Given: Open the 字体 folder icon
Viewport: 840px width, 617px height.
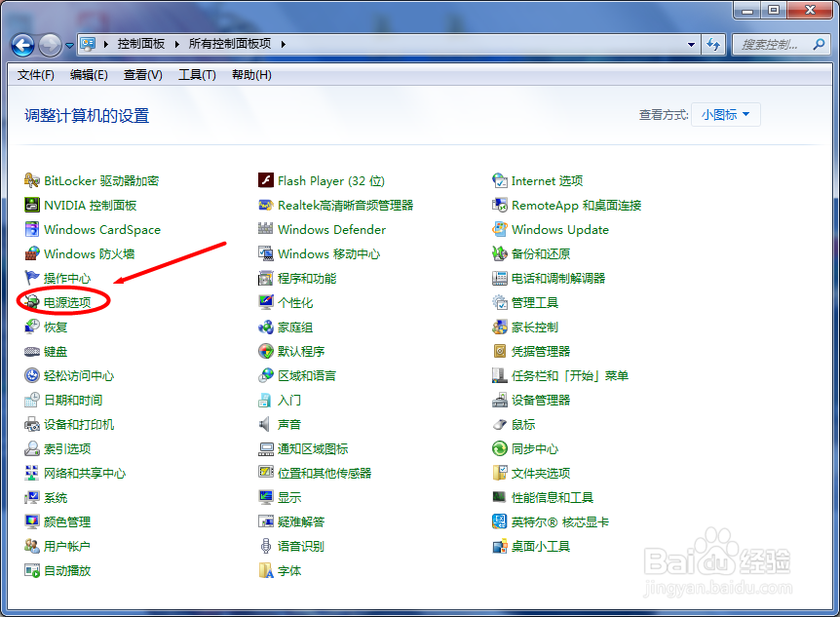Looking at the screenshot, I should (x=266, y=570).
